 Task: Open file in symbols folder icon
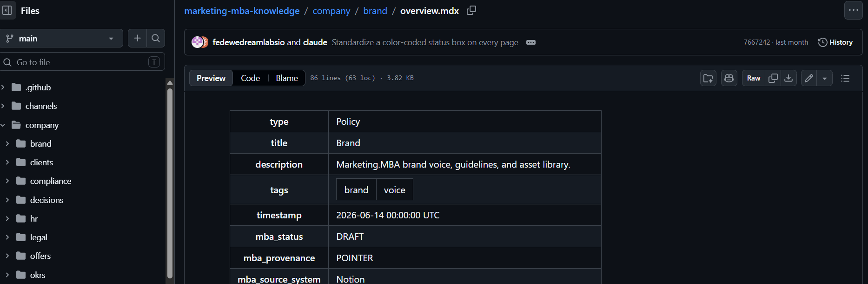[x=708, y=78]
